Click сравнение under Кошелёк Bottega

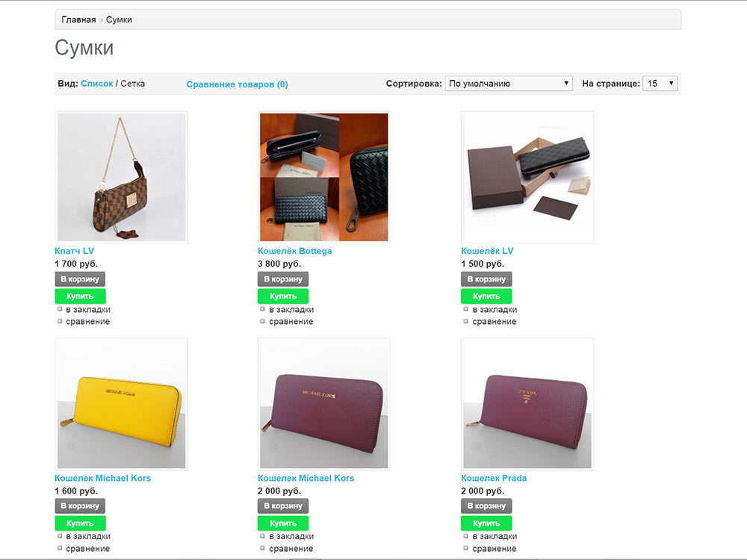point(291,321)
